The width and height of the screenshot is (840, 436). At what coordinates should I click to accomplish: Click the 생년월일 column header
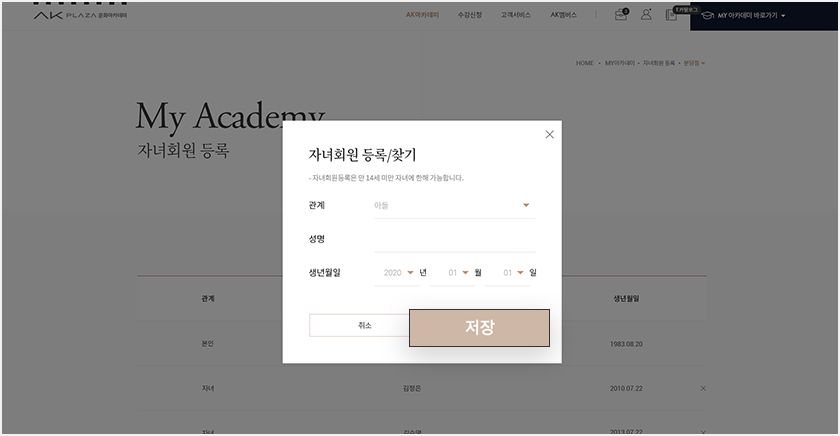pos(626,299)
